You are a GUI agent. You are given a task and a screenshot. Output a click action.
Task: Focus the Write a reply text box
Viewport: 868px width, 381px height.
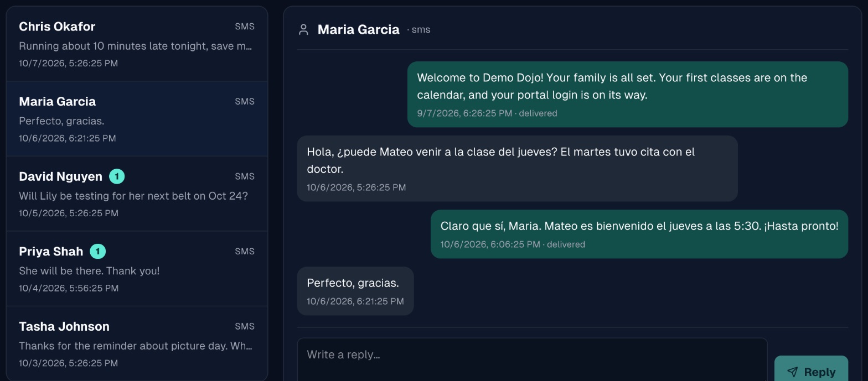(532, 359)
